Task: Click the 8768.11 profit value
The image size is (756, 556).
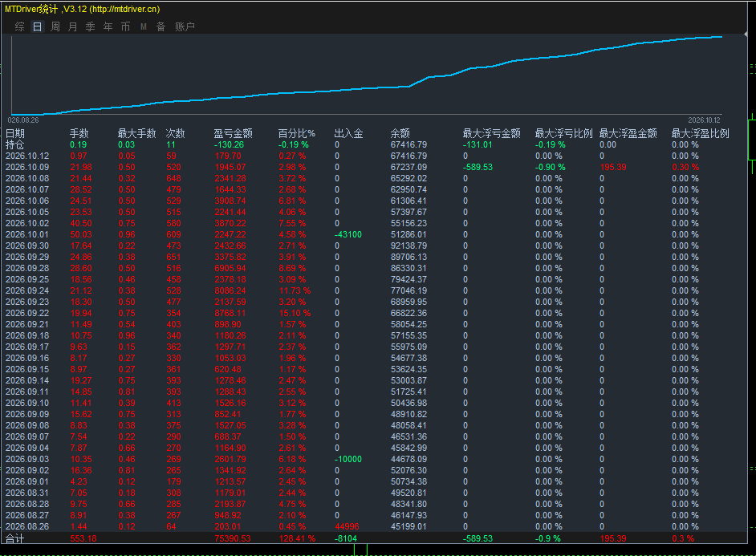Action: click(230, 313)
